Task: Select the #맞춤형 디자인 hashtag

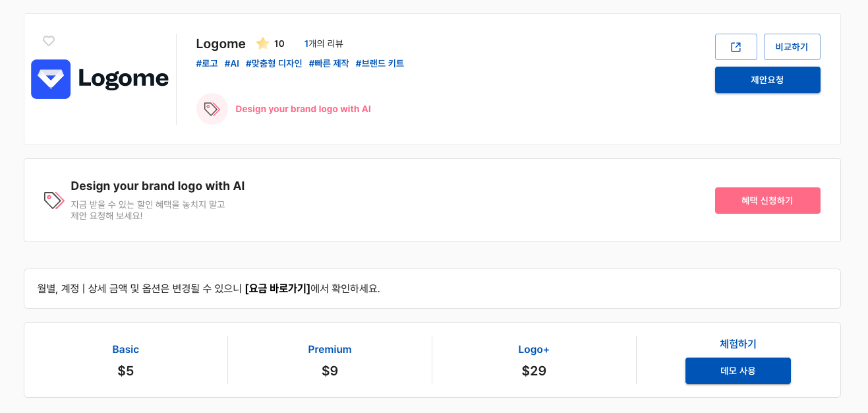Action: pos(274,63)
